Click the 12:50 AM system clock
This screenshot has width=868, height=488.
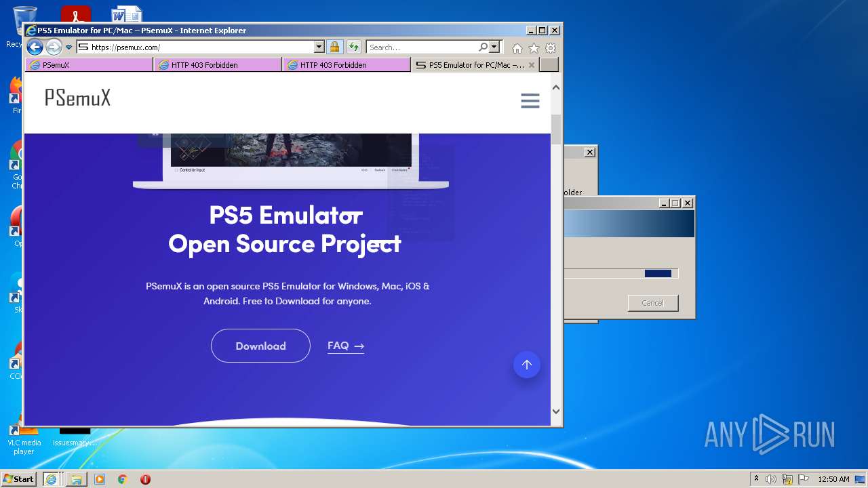click(833, 479)
